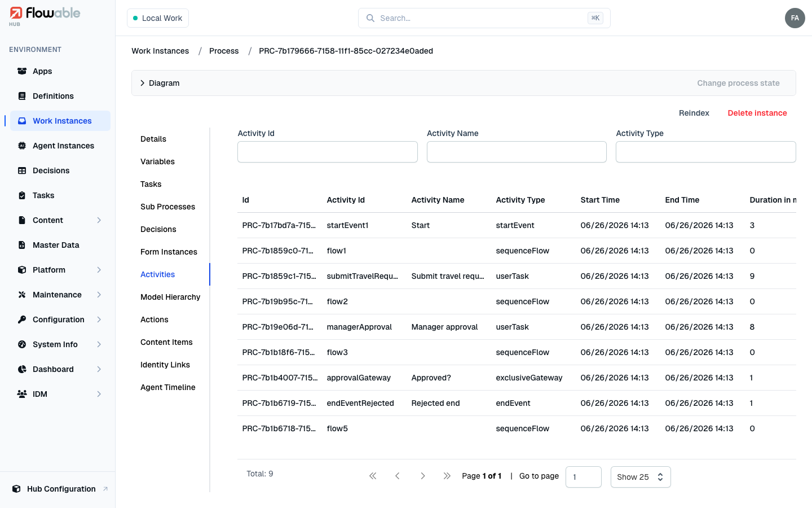
Task: Click the managerApproval activity row
Action: point(517,327)
